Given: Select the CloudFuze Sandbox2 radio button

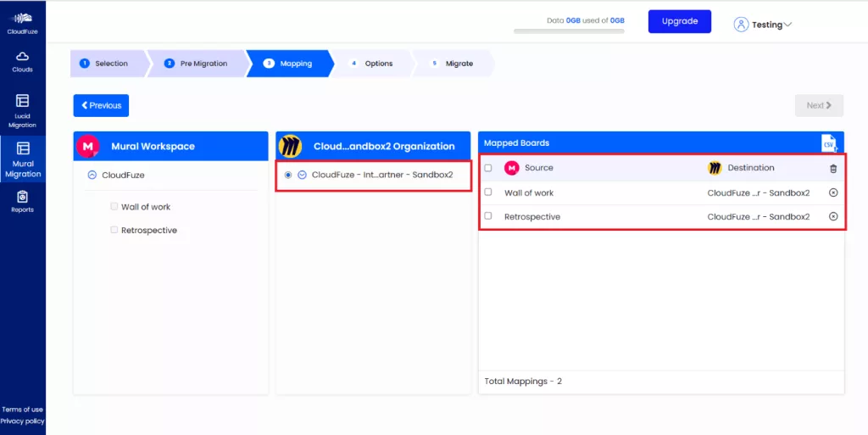Looking at the screenshot, I should 288,175.
